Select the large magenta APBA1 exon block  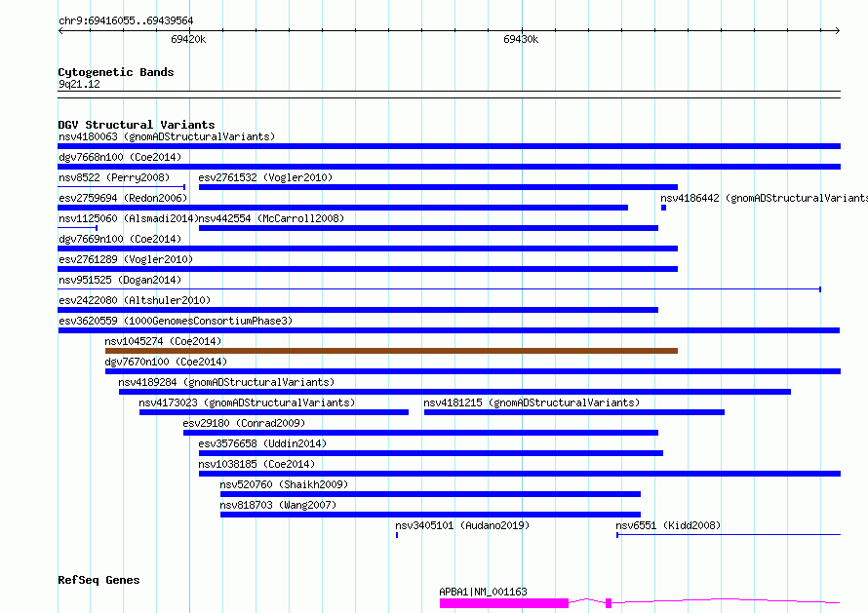(x=504, y=603)
